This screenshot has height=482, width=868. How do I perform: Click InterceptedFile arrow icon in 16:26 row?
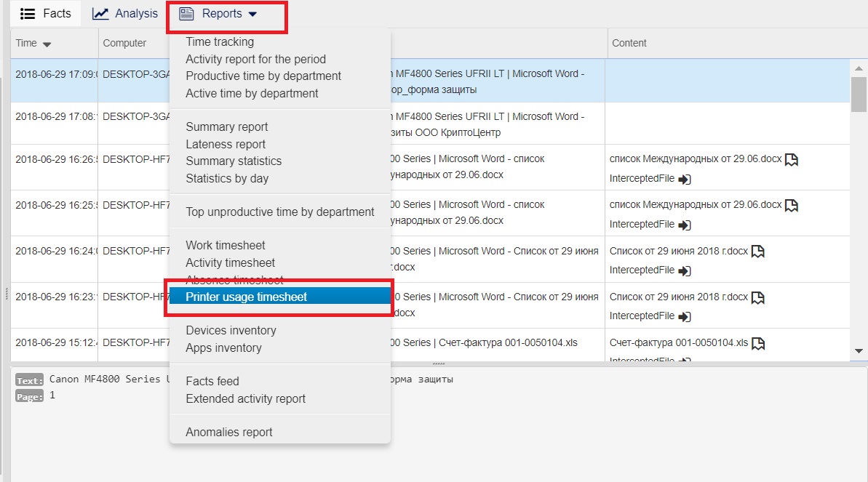(684, 179)
